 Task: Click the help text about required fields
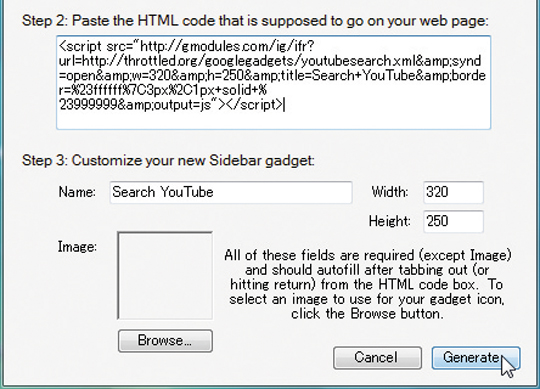point(367,284)
